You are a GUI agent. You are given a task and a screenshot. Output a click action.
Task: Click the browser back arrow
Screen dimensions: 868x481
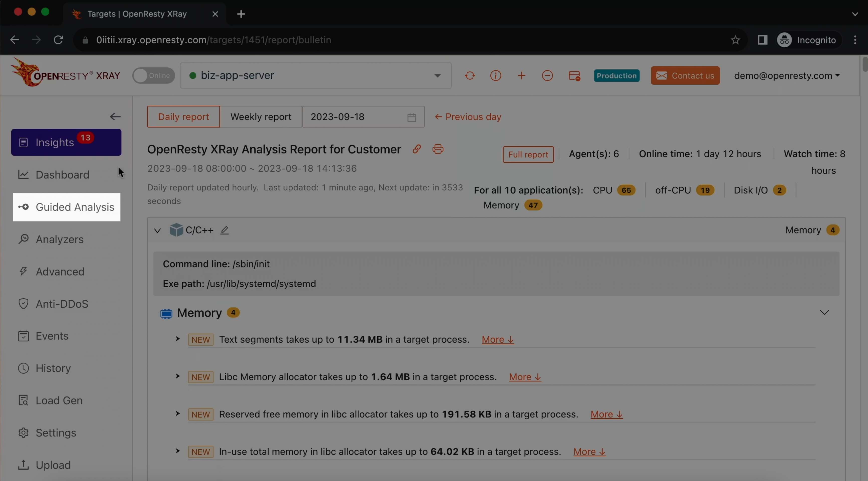coord(15,40)
